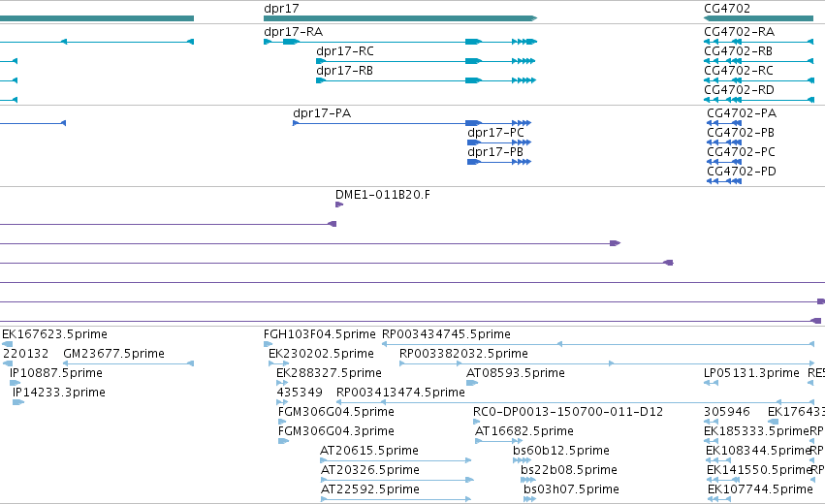825x504 pixels.
Task: Select the CG4702-RC transcript
Action: [x=759, y=80]
